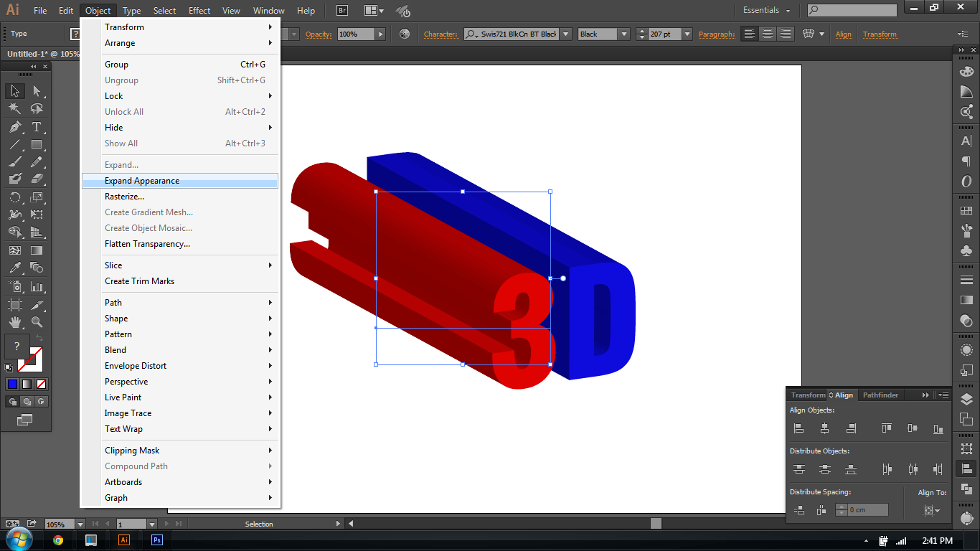Open the Character font family dropdown
Viewport: 980px width, 551px height.
pyautogui.click(x=565, y=33)
